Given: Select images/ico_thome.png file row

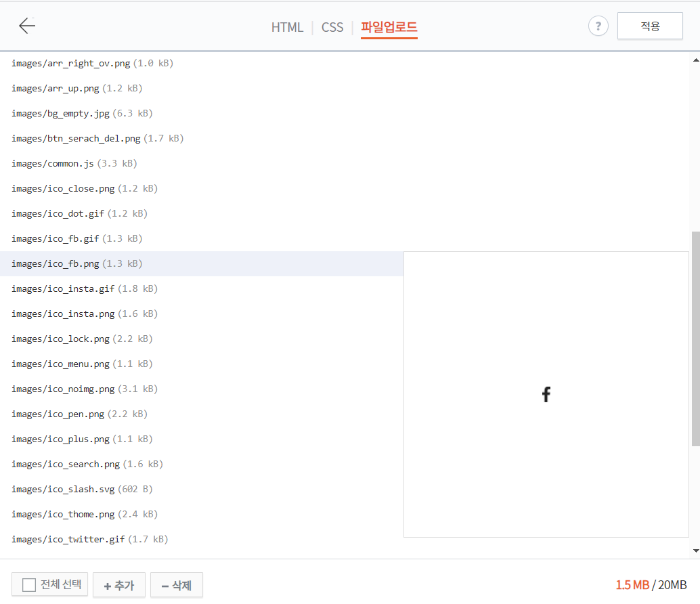Looking at the screenshot, I should (202, 513).
